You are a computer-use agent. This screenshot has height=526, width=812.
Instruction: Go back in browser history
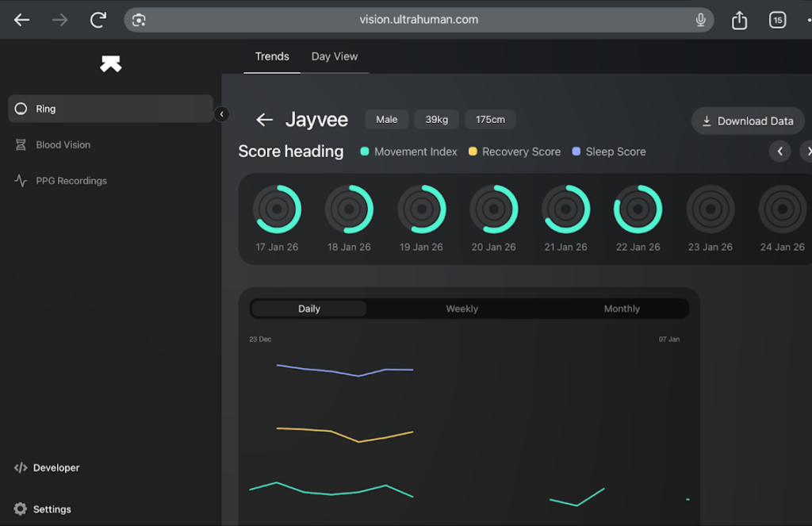click(x=22, y=20)
